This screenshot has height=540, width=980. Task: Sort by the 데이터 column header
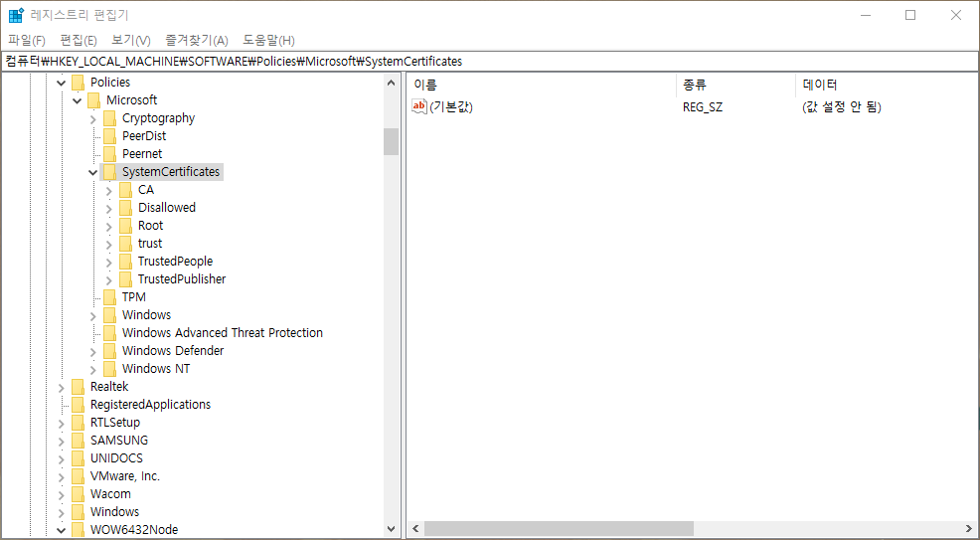[888, 85]
